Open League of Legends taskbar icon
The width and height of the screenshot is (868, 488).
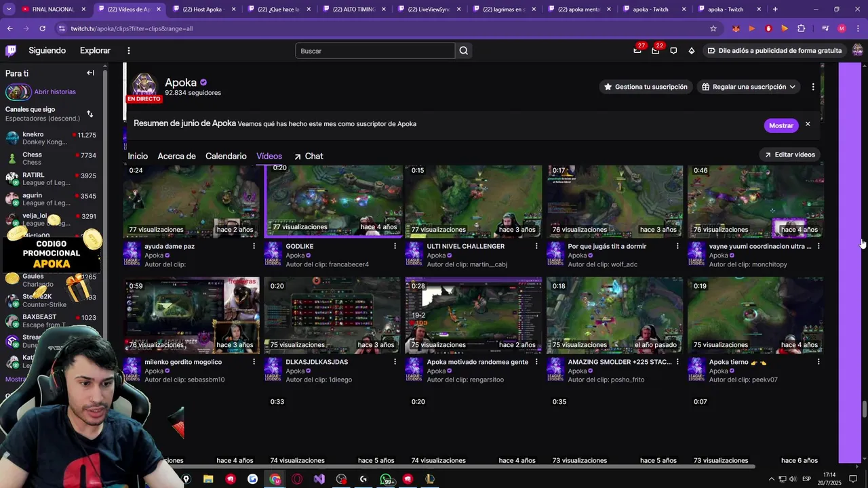point(429,479)
